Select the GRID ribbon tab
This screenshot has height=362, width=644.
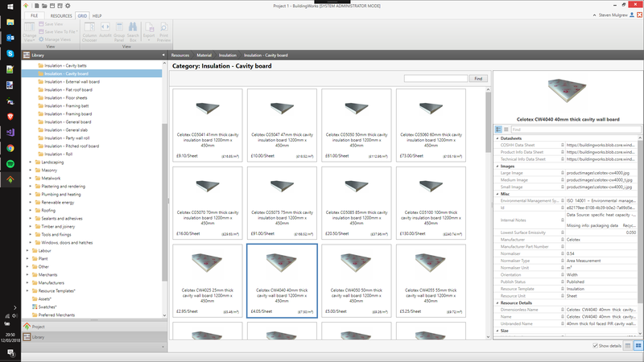82,16
